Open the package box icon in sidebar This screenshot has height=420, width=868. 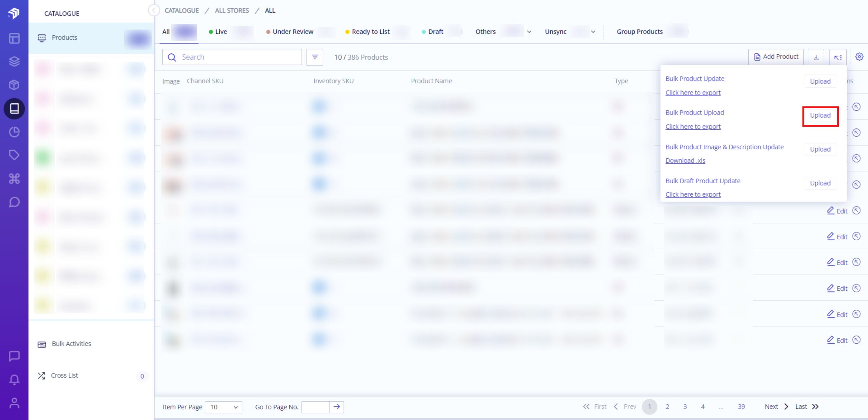(x=14, y=85)
